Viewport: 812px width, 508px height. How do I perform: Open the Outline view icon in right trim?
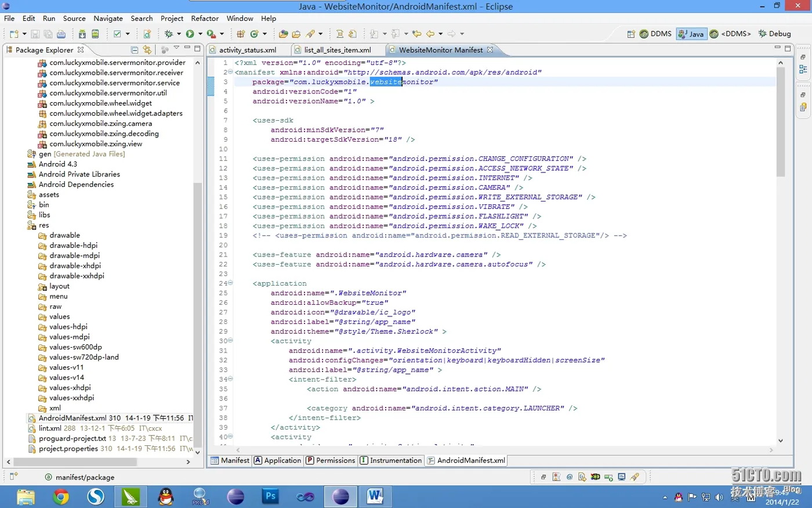pos(803,69)
